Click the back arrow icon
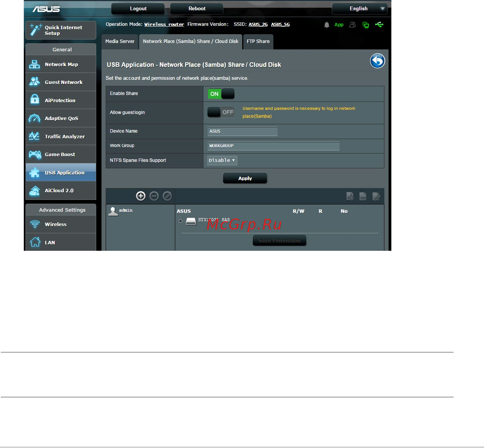Viewport: 484px width, 448px height. point(378,61)
